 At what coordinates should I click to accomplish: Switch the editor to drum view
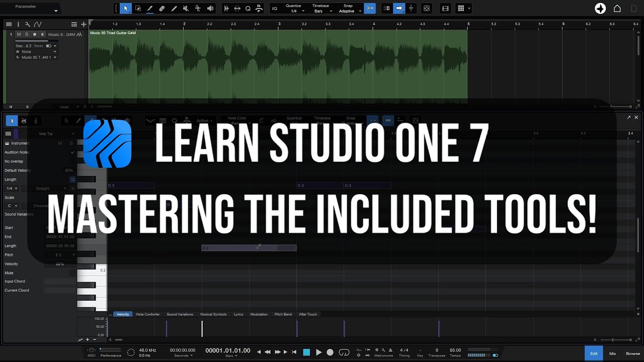[24, 121]
